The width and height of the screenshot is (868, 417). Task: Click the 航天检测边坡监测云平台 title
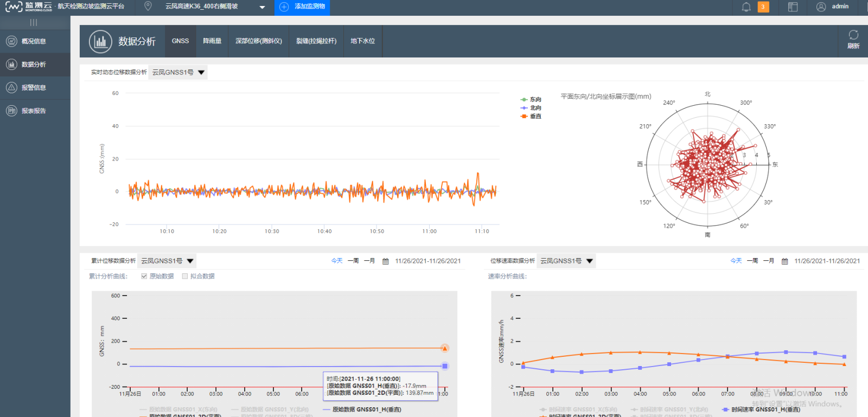click(x=91, y=7)
